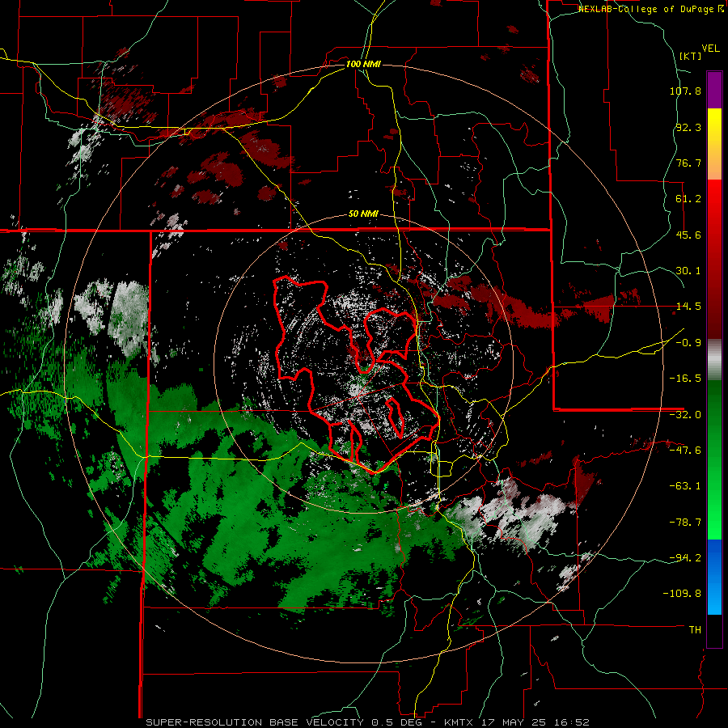
Task: Click the 45.6 velocity scale value
Action: click(688, 235)
